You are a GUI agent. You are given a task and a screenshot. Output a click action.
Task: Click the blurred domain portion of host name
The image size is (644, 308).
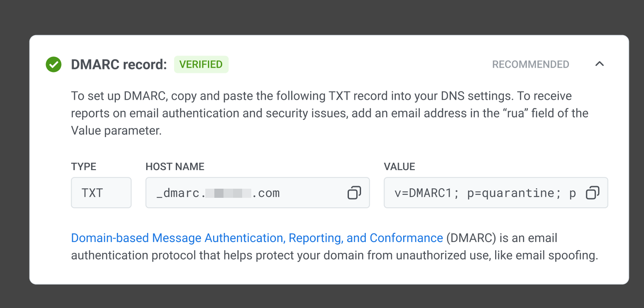click(x=229, y=193)
